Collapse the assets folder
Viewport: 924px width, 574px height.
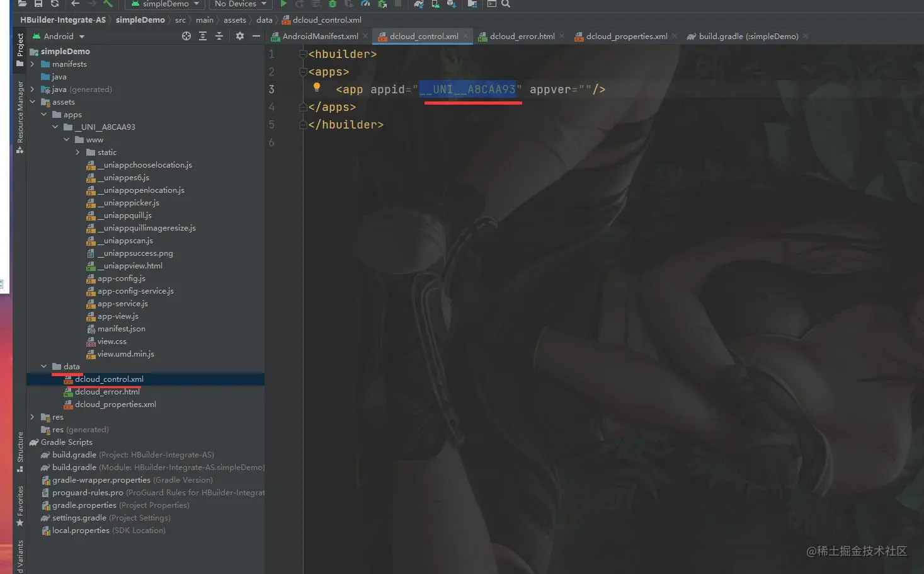(x=32, y=102)
